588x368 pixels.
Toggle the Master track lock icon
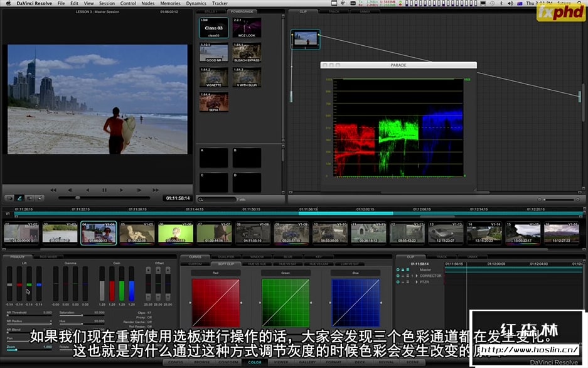point(403,269)
